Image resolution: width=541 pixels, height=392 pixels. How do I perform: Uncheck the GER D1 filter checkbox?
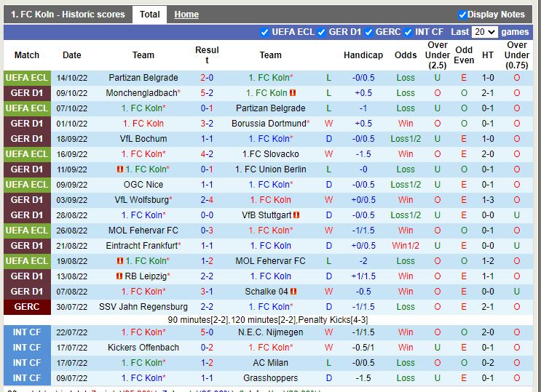tap(322, 32)
